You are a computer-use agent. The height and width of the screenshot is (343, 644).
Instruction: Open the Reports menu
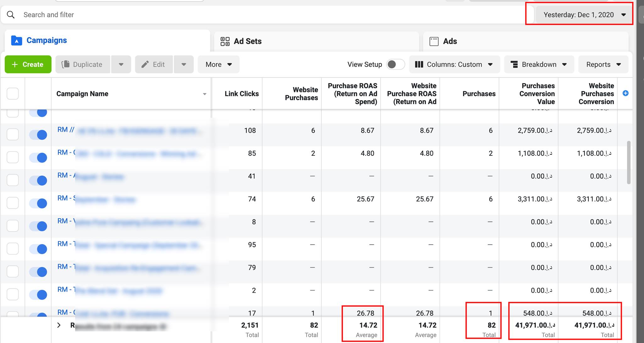[603, 64]
